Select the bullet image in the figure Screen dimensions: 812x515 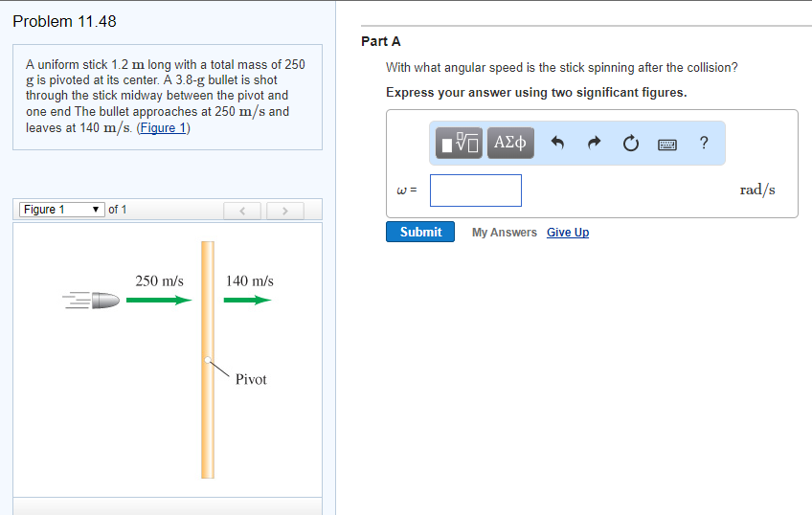click(x=91, y=301)
